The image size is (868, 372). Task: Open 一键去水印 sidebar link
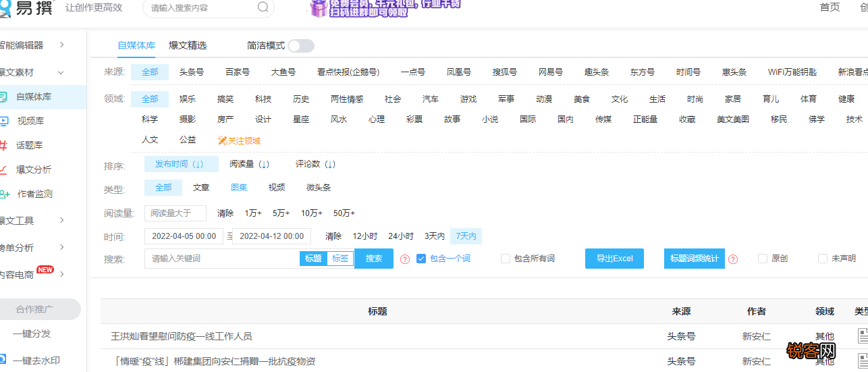click(x=36, y=361)
